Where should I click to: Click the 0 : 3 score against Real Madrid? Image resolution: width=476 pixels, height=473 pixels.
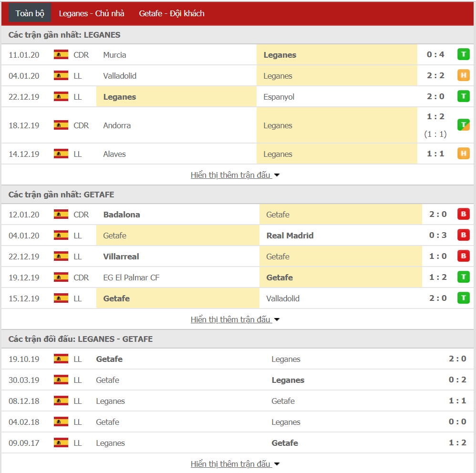tap(438, 235)
